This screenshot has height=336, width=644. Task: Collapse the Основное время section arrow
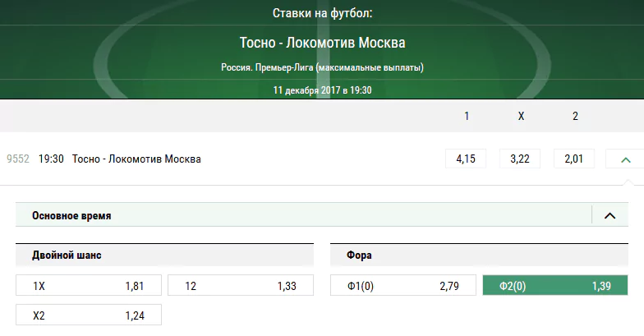[609, 215]
